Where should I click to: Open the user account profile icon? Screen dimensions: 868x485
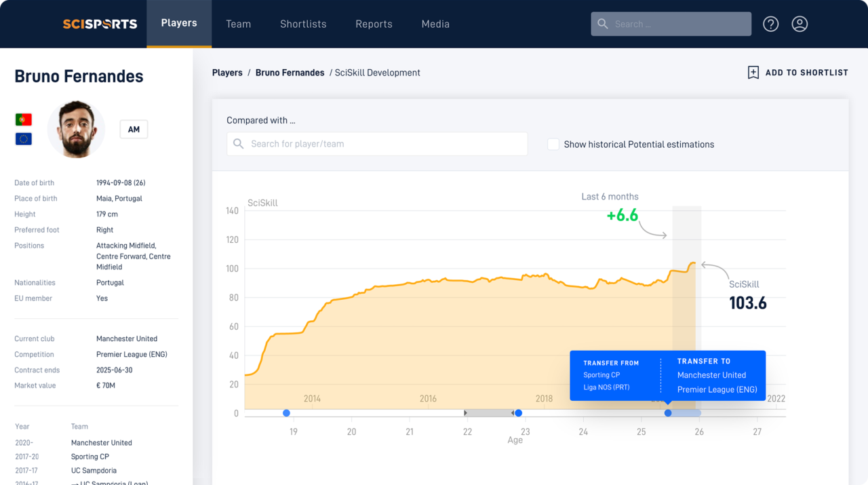(800, 24)
